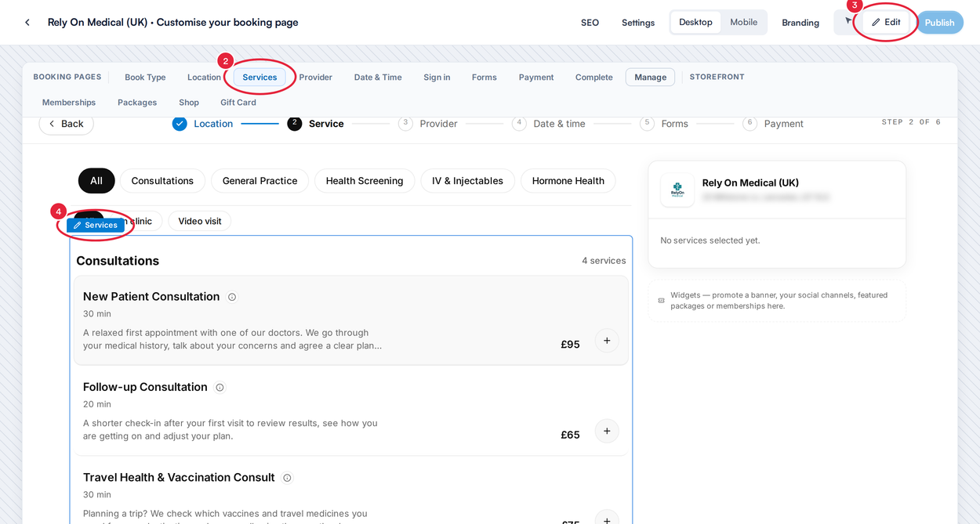Click the Rely On Medical logo thumbnail
This screenshot has height=524, width=980.
pos(677,190)
